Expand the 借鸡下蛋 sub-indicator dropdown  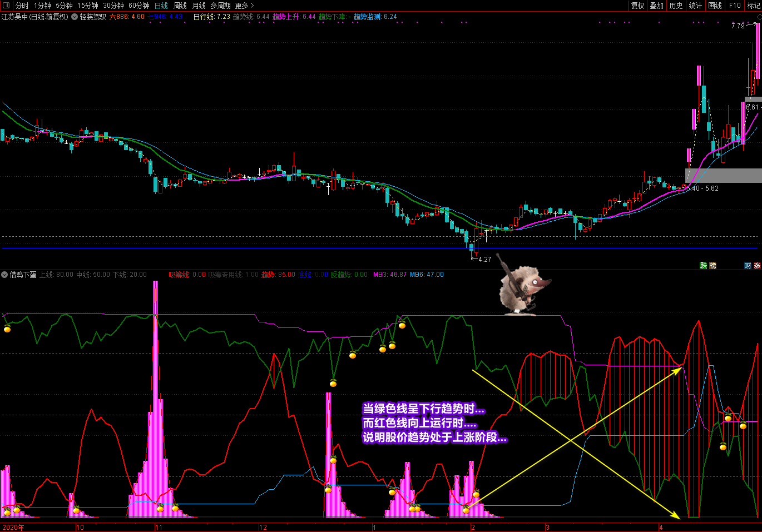click(4, 275)
